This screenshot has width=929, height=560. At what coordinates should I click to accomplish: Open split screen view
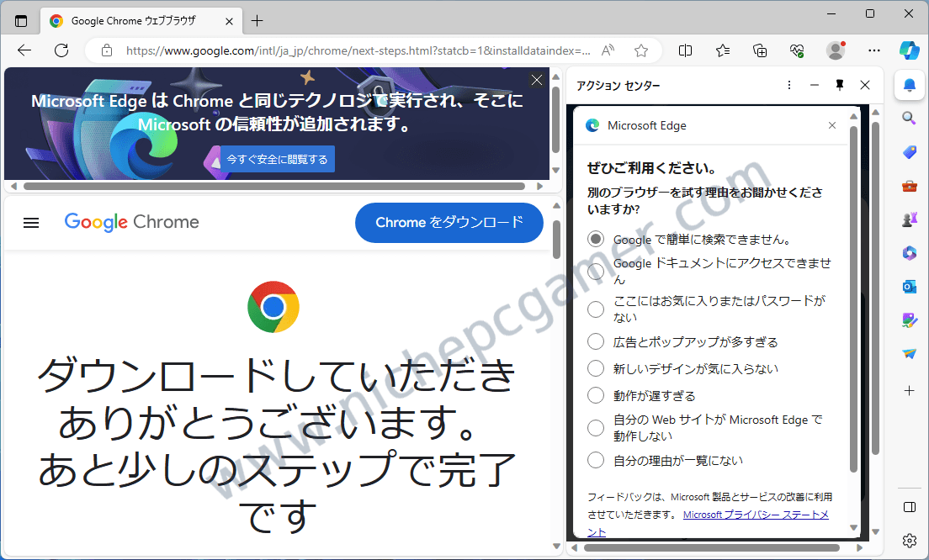coord(685,51)
